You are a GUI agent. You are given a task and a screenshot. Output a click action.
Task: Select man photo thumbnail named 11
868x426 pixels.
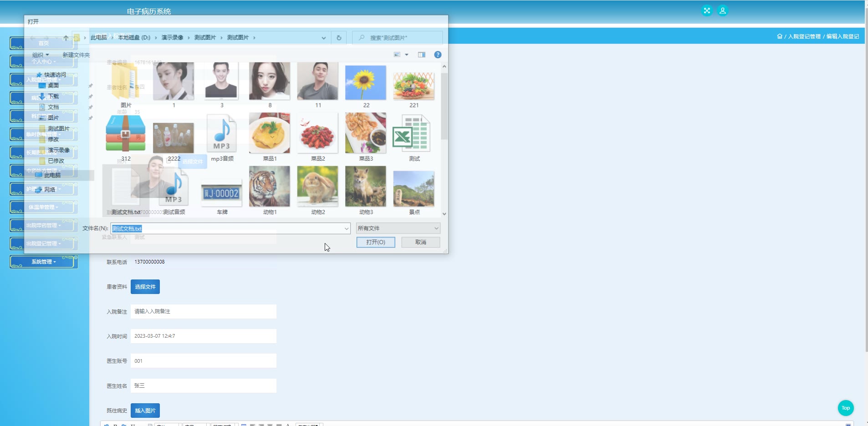point(318,86)
